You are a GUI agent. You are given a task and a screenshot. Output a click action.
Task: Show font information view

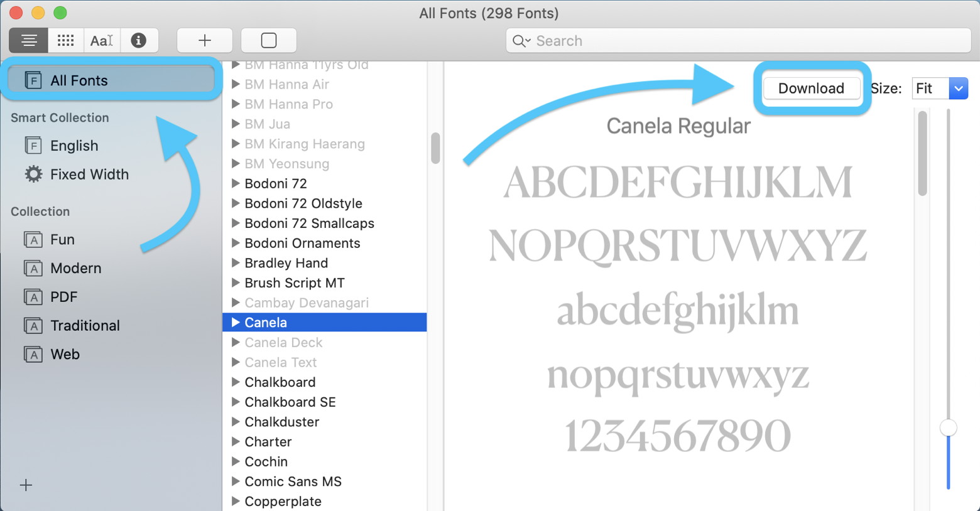click(139, 41)
